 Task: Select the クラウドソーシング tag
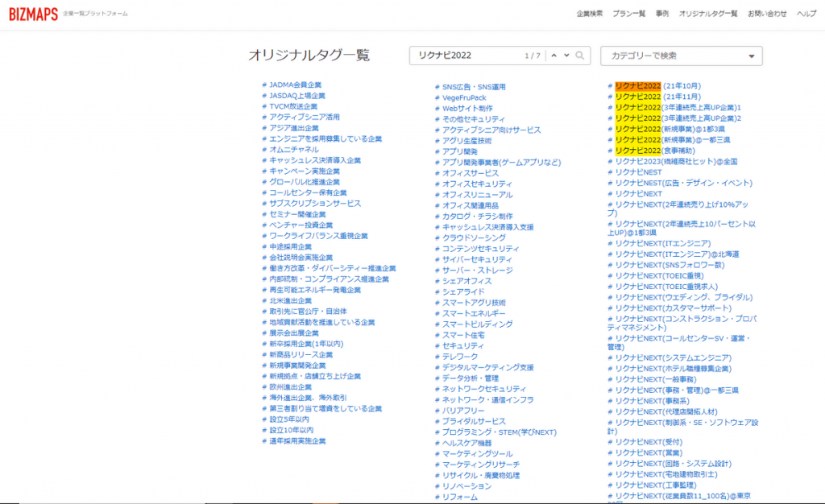474,238
